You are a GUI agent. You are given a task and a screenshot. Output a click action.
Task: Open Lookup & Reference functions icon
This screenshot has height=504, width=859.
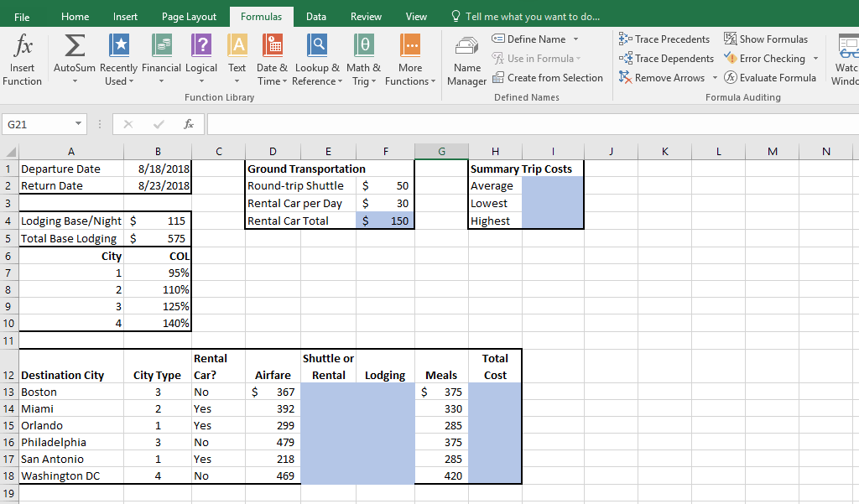pyautogui.click(x=317, y=45)
